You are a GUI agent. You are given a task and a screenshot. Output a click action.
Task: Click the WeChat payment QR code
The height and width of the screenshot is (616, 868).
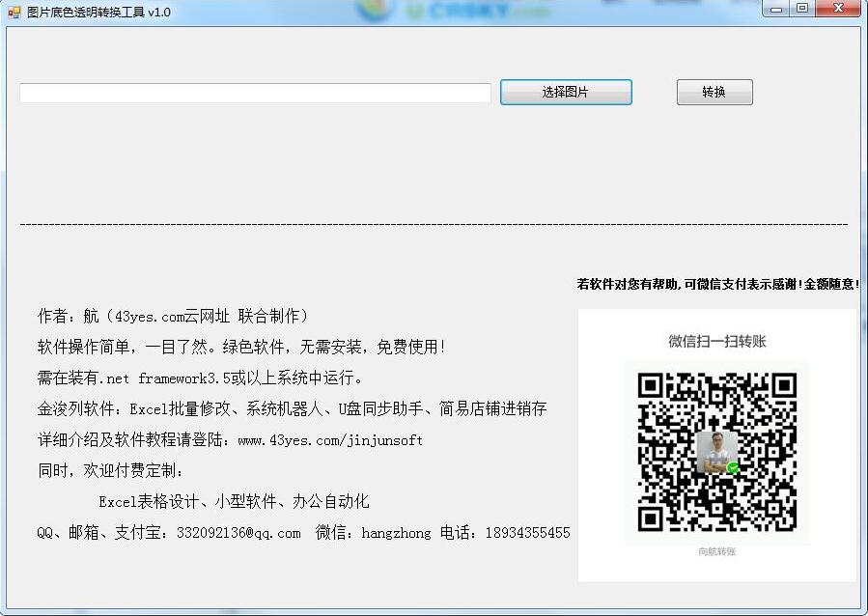[716, 452]
